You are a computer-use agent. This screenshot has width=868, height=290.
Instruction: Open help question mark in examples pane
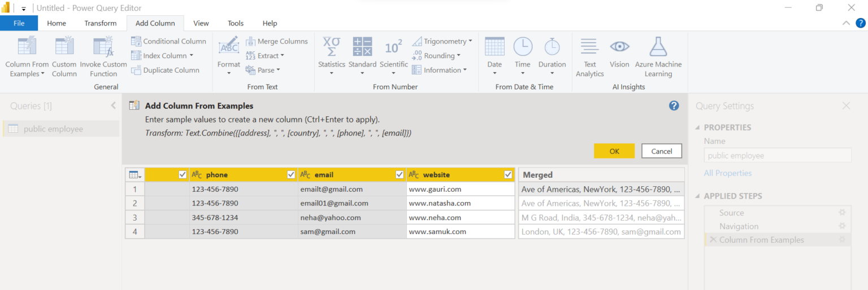674,106
